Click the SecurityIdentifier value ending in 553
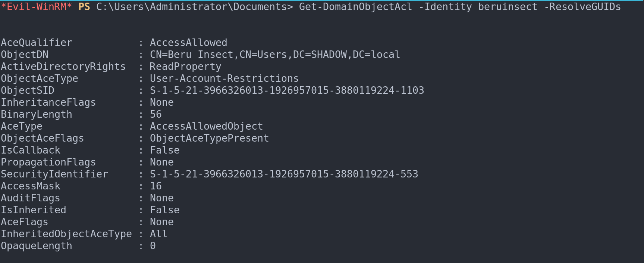 (x=284, y=174)
